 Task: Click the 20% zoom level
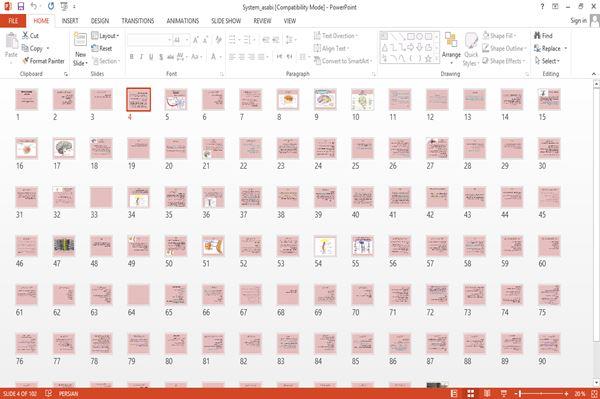[580, 394]
